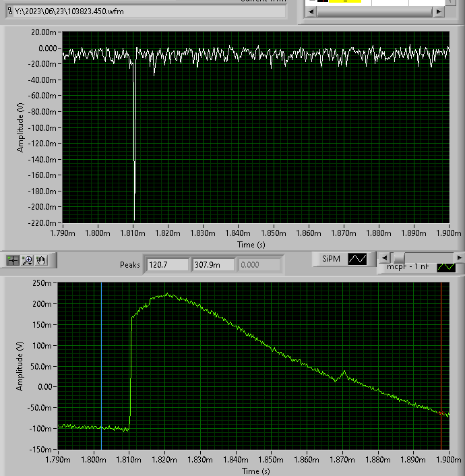
Task: Click the Peaks label
Action: 130,265
